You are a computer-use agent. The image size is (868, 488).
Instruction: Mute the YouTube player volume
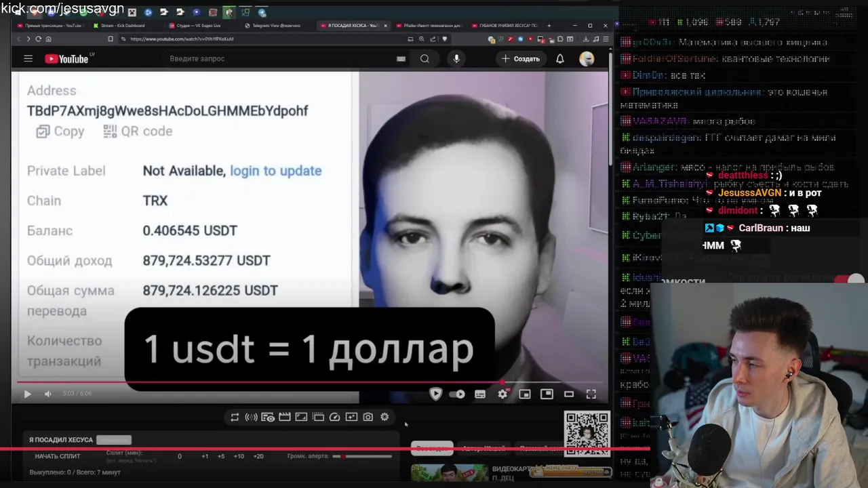pos(47,394)
